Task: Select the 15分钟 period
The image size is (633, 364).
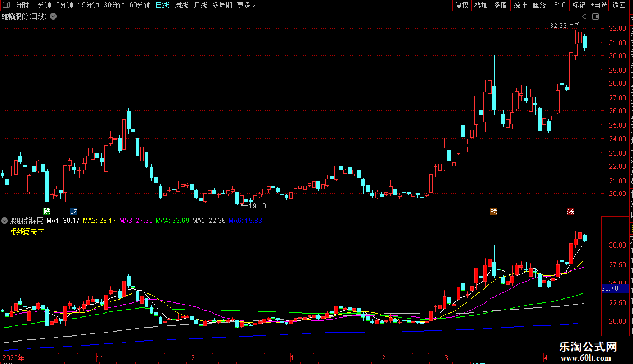Action: click(89, 5)
